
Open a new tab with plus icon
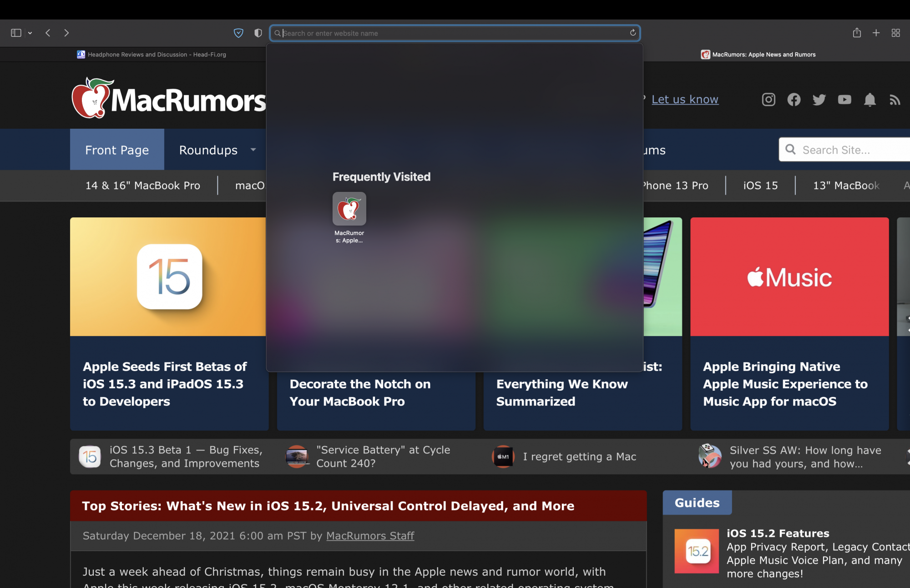coord(876,33)
